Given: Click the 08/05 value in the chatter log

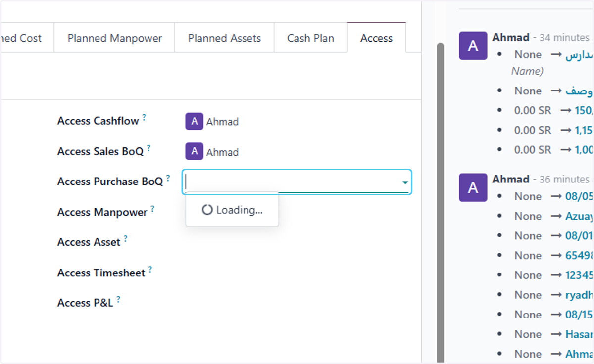Looking at the screenshot, I should tap(579, 196).
